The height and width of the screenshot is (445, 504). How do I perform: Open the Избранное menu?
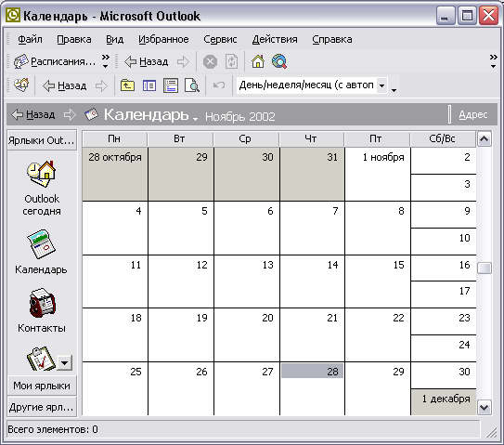coord(163,39)
